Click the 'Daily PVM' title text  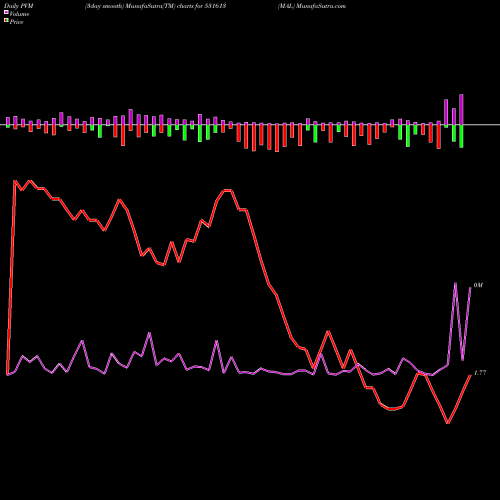pos(19,6)
